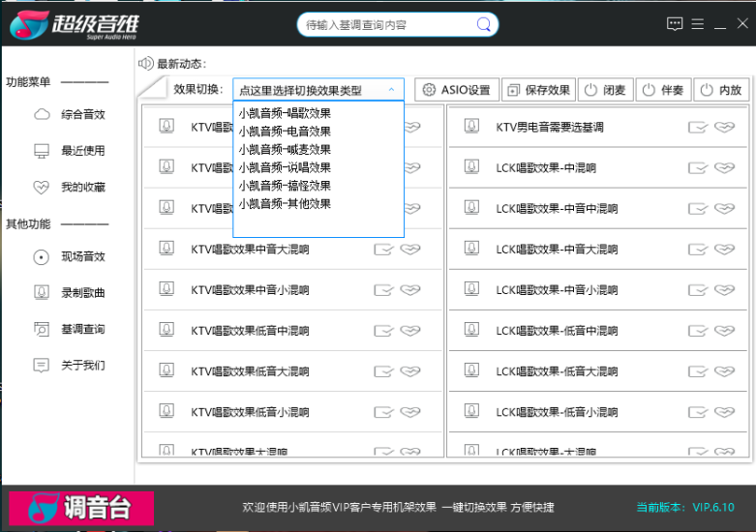Click edit icon for KTV唱歌效果低音中混响

coord(383,331)
